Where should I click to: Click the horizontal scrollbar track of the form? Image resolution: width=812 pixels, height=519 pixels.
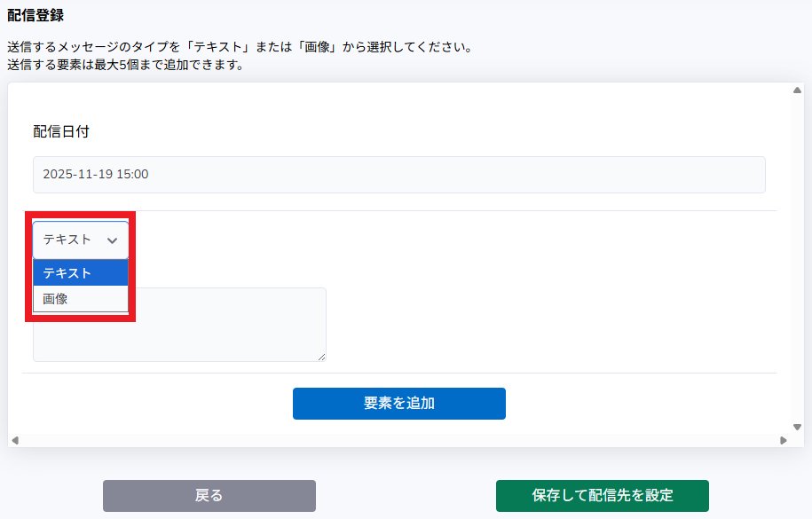tap(399, 440)
